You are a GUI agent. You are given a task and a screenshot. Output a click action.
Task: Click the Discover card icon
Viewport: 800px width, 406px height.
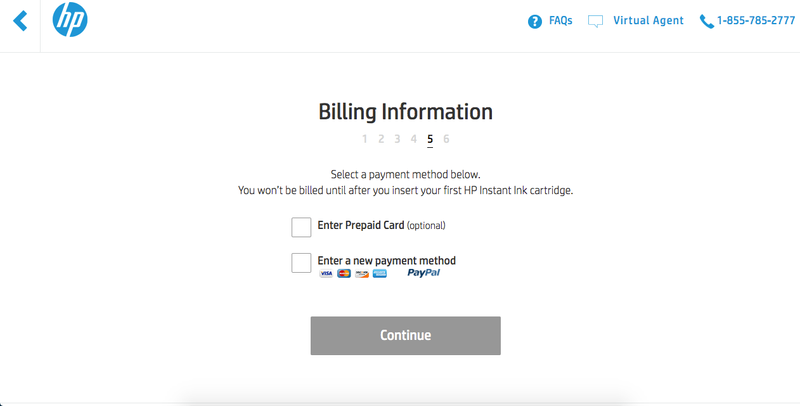(362, 273)
